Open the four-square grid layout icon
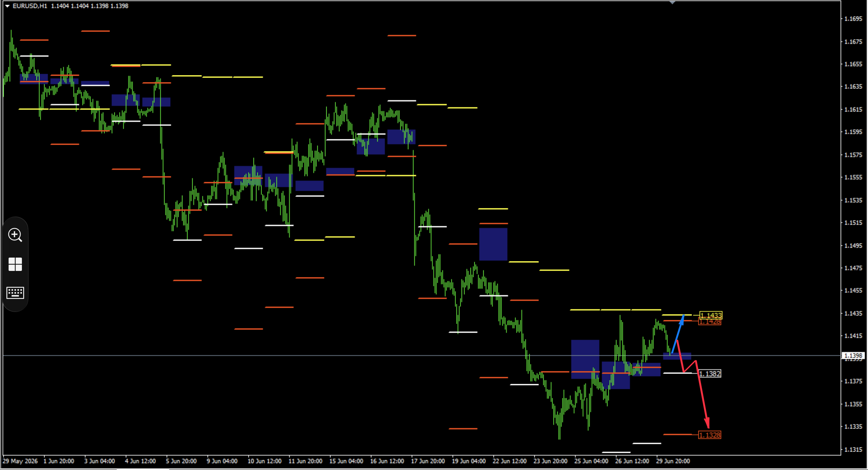868x470 pixels. [x=15, y=264]
